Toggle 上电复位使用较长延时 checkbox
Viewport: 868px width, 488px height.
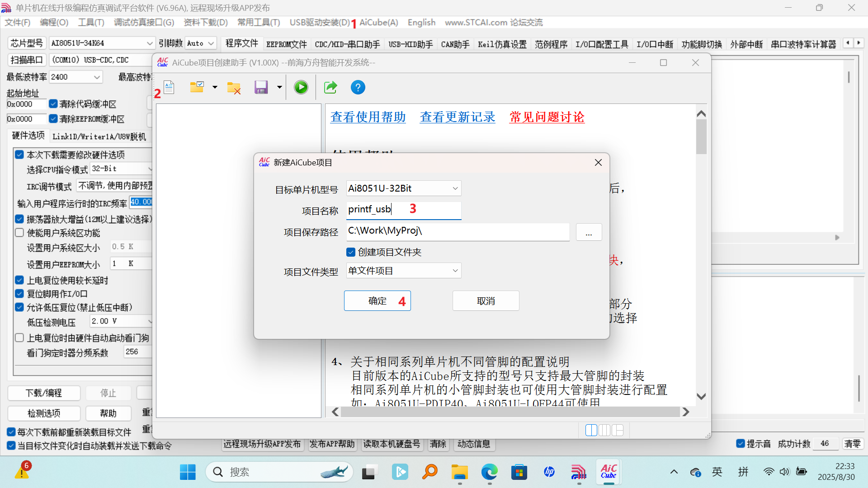point(19,280)
